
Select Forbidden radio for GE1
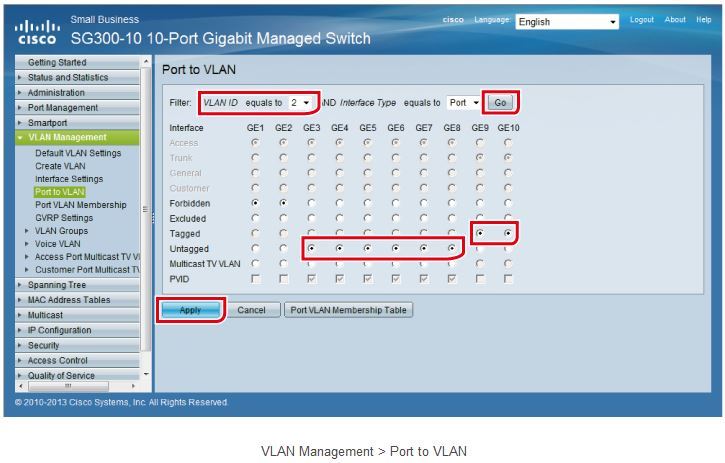(x=255, y=203)
